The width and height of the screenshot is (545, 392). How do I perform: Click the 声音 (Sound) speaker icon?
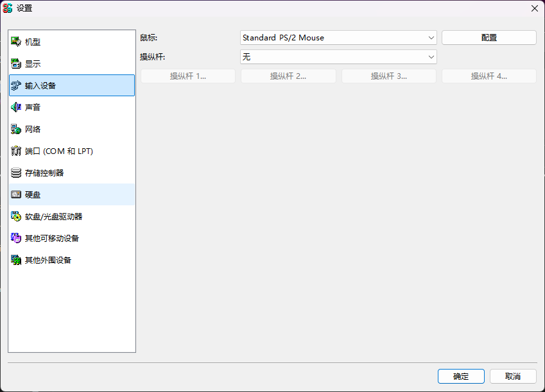coord(16,107)
